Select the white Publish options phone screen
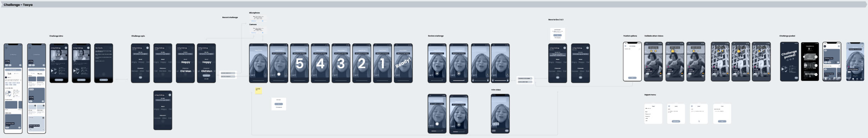868x138 pixels. pos(632,62)
